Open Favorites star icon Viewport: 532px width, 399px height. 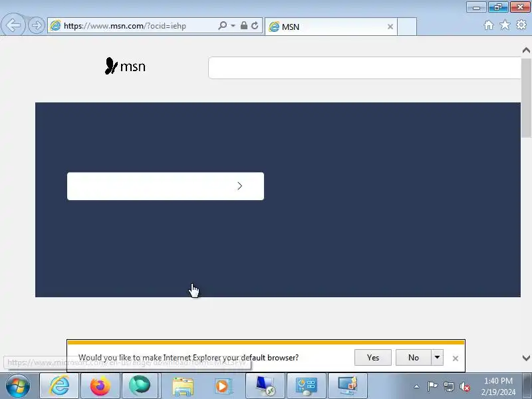point(505,25)
